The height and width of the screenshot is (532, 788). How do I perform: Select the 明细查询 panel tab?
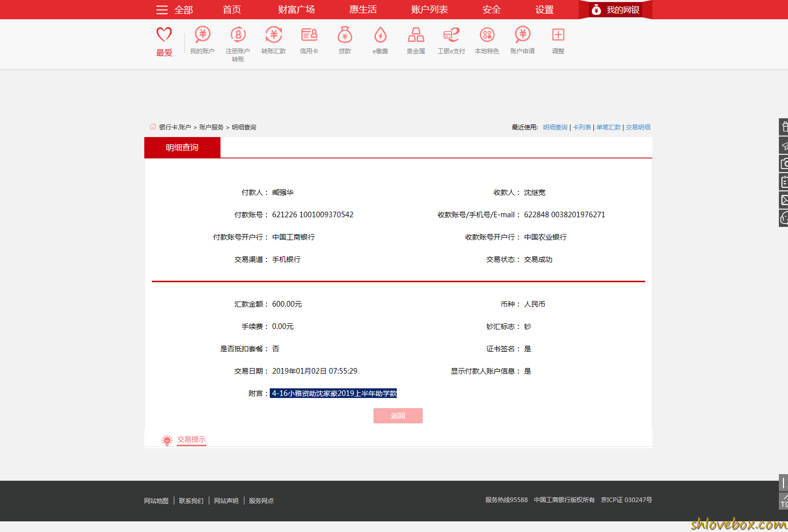pyautogui.click(x=182, y=147)
